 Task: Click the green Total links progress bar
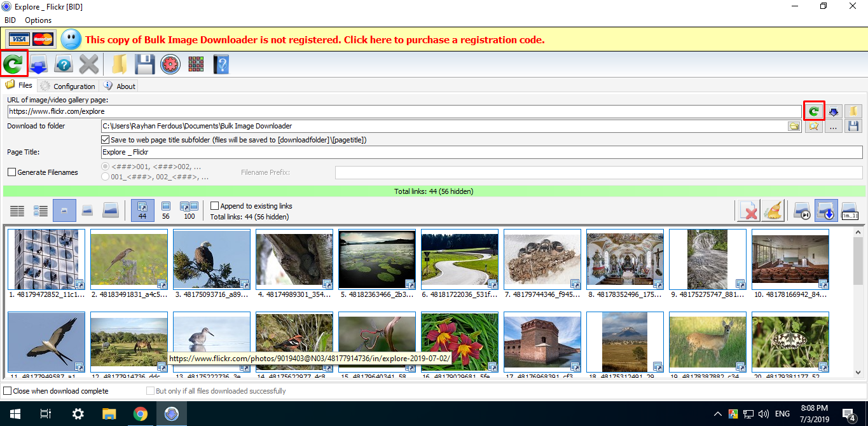434,191
